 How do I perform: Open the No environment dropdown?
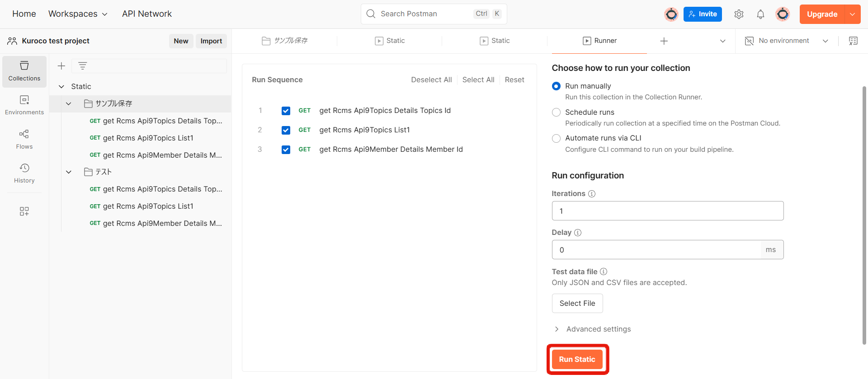(787, 41)
